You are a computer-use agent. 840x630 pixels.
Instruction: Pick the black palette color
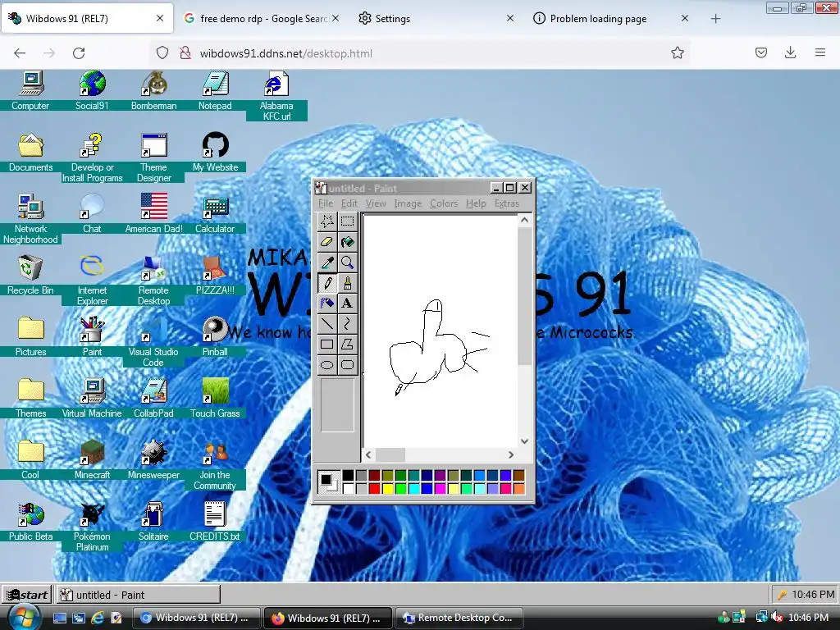pyautogui.click(x=348, y=475)
